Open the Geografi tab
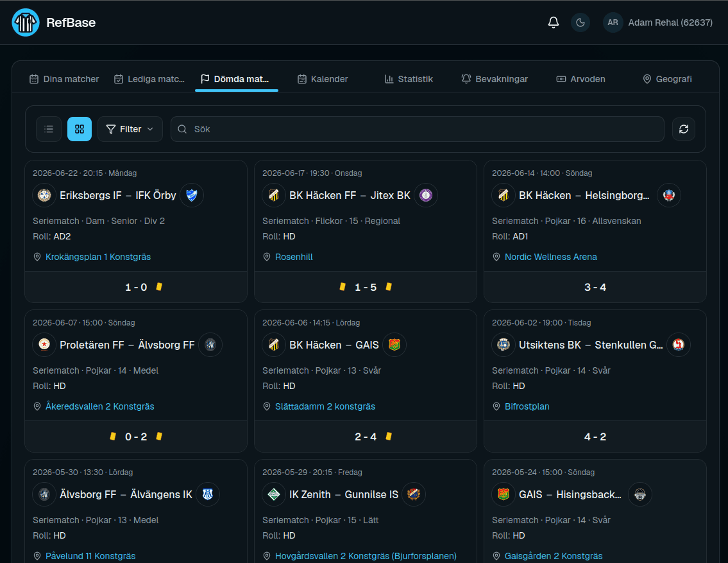The width and height of the screenshot is (728, 563). [x=667, y=79]
